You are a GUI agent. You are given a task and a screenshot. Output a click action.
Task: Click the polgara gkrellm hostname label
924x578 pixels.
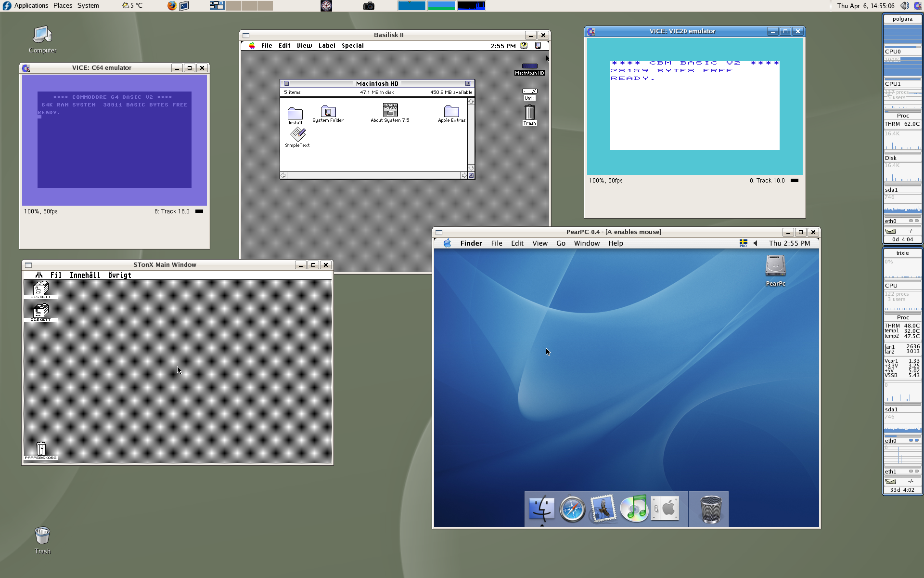(x=902, y=19)
